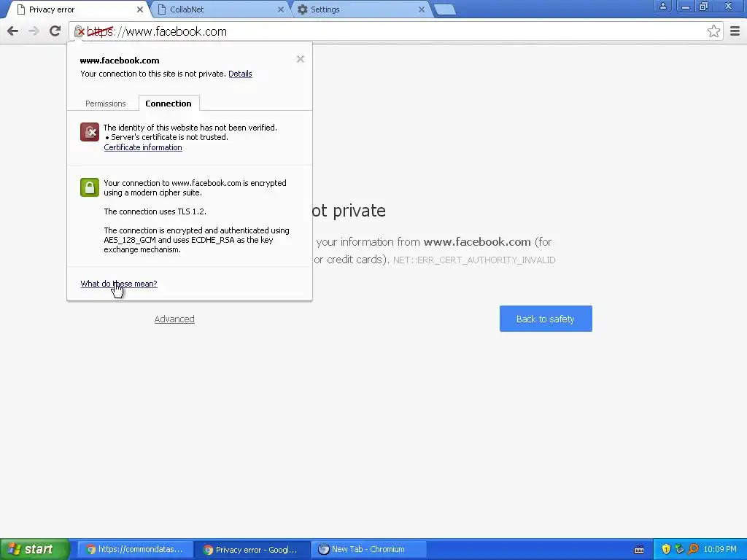Go back using the browser back arrow
The width and height of the screenshot is (747, 560).
[x=13, y=31]
